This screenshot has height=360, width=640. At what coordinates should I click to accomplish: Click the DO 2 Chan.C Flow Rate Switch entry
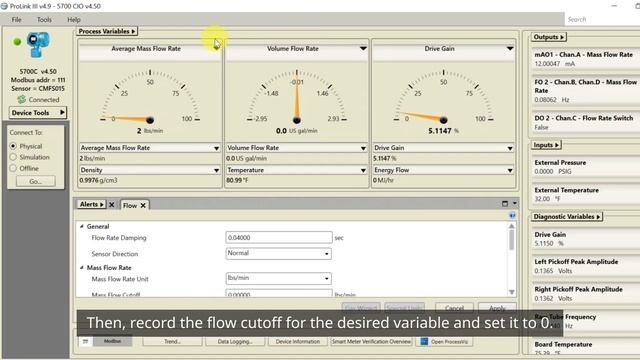click(x=586, y=122)
